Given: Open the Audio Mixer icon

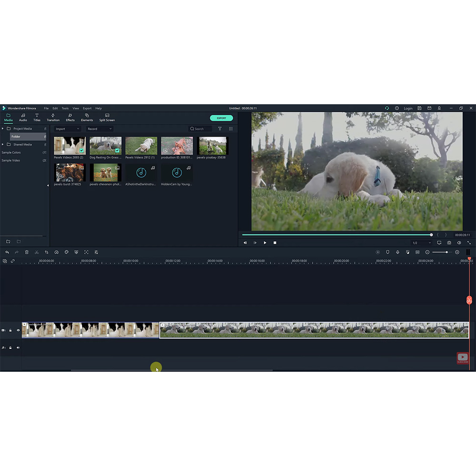Looking at the screenshot, I should point(408,252).
